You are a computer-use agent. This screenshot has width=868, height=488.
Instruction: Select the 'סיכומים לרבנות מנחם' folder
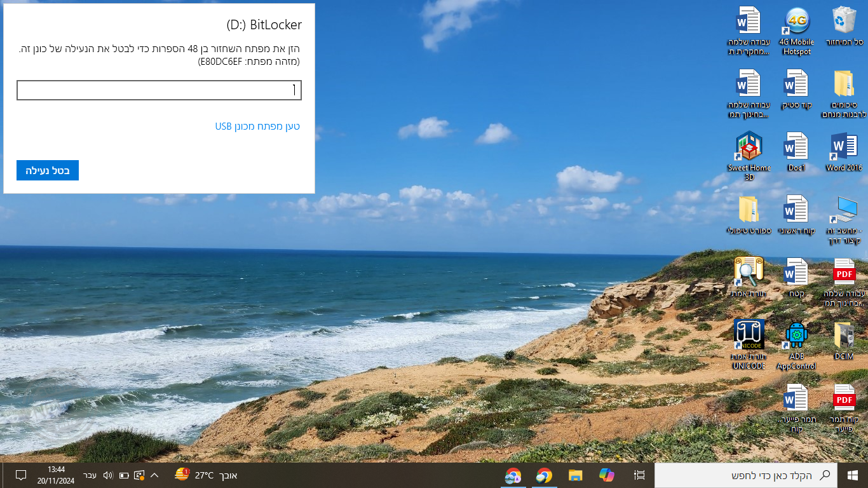[844, 94]
